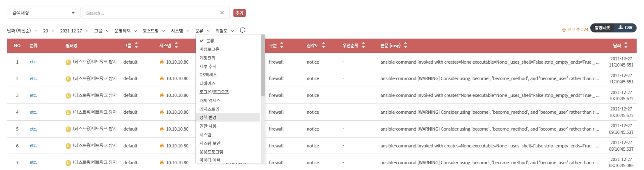Expand the 날짜 (최신순) sort dropdown
The height and width of the screenshot is (170, 644).
22,31
